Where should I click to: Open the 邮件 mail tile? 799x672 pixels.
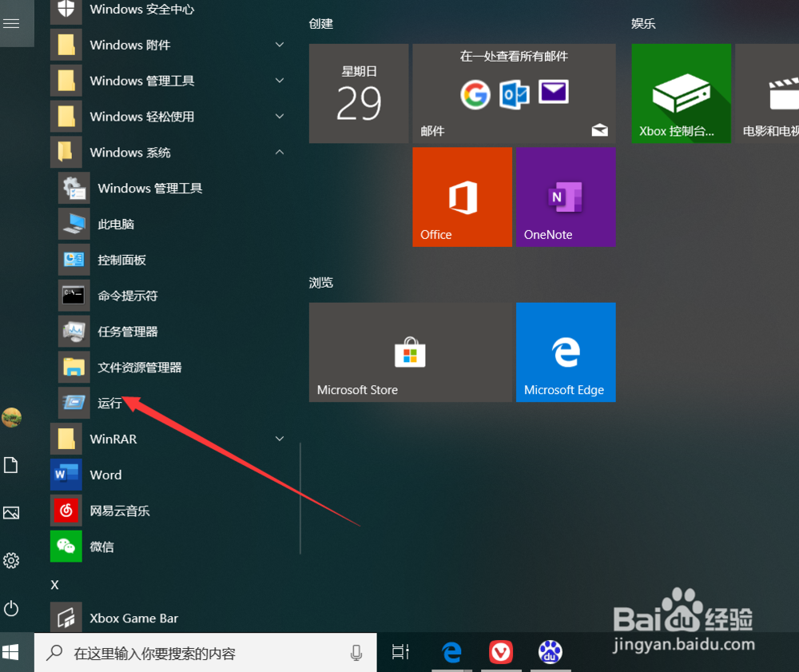click(x=514, y=93)
